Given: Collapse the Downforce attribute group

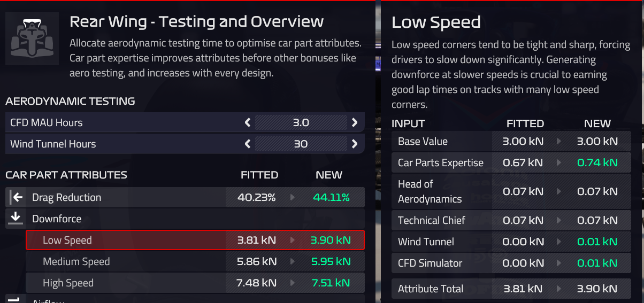Looking at the screenshot, I should coord(57,219).
